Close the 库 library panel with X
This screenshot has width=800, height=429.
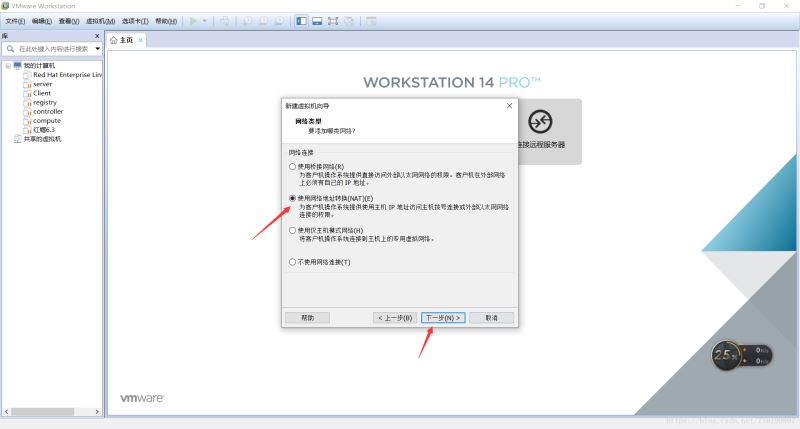pos(97,36)
